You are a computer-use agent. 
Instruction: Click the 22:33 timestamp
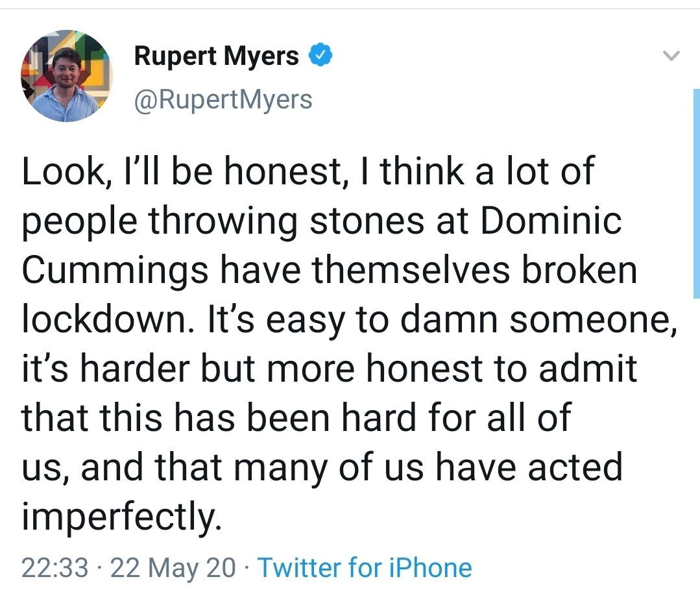pos(55,568)
